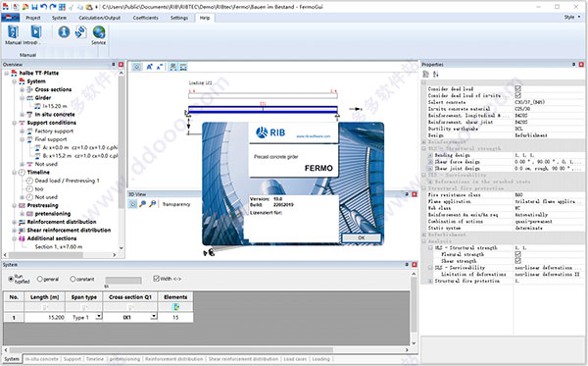Open the Span type dropdown
Screen dimensions: 588x366
pyautogui.click(x=98, y=317)
